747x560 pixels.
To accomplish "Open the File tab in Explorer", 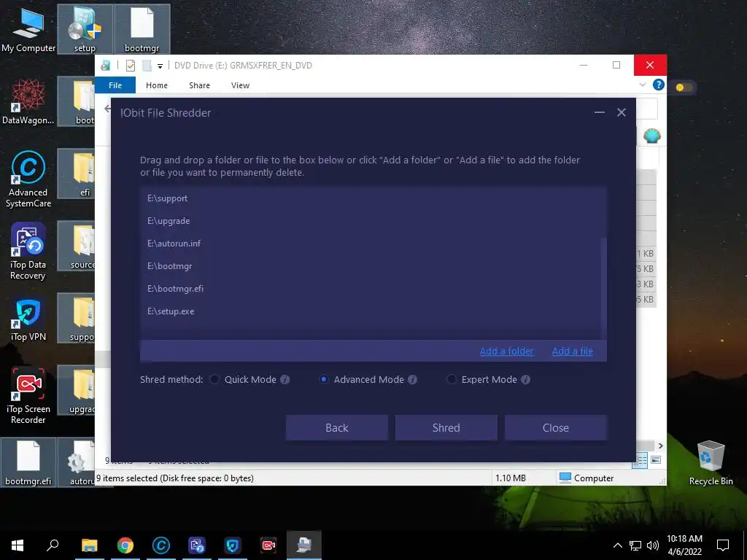I will click(x=115, y=85).
